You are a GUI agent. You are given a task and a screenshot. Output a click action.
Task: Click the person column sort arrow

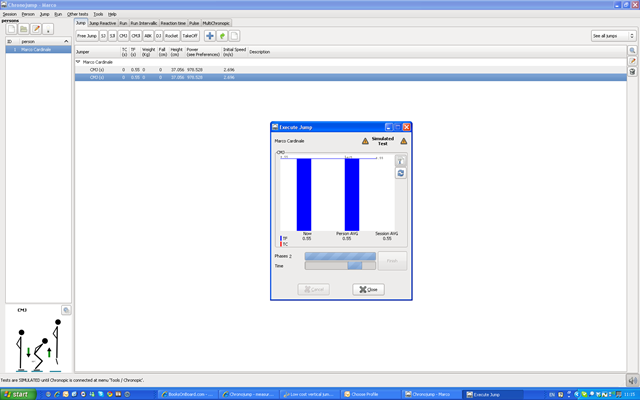coord(66,42)
